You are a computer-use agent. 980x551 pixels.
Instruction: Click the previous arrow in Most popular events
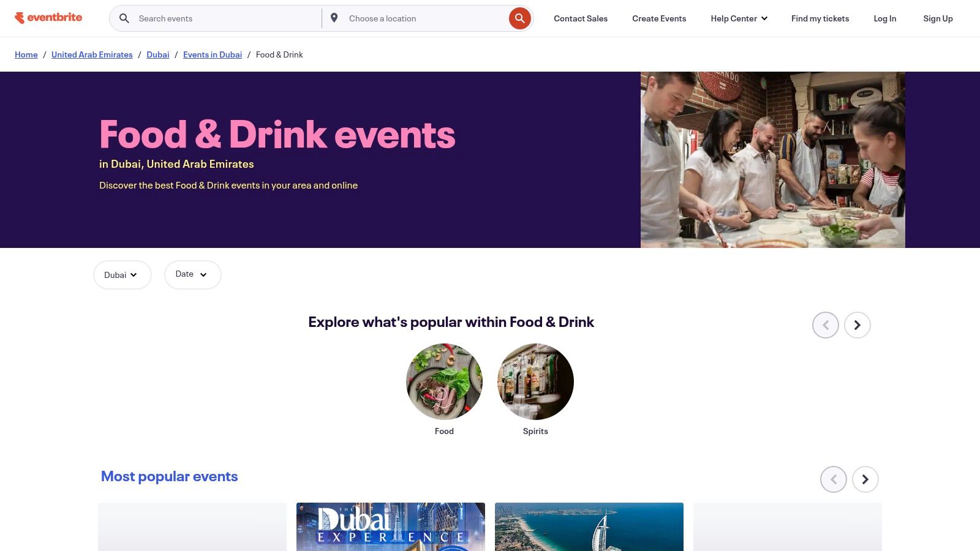click(833, 479)
